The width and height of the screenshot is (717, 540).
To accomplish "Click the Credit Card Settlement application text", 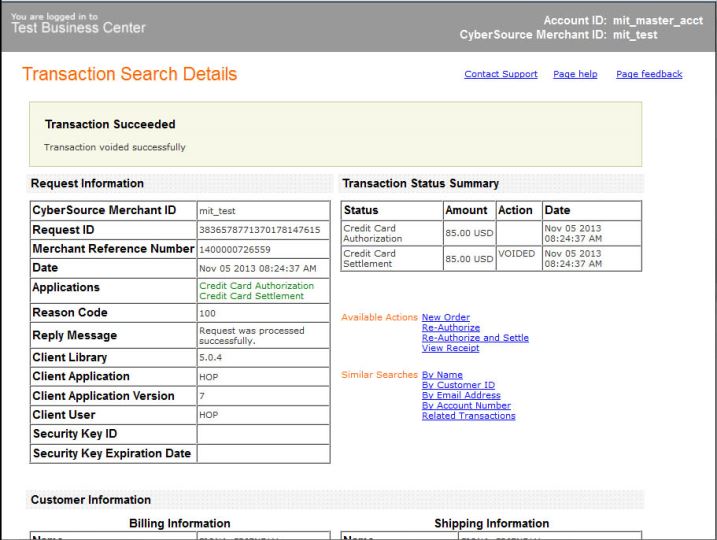I will pyautogui.click(x=251, y=296).
